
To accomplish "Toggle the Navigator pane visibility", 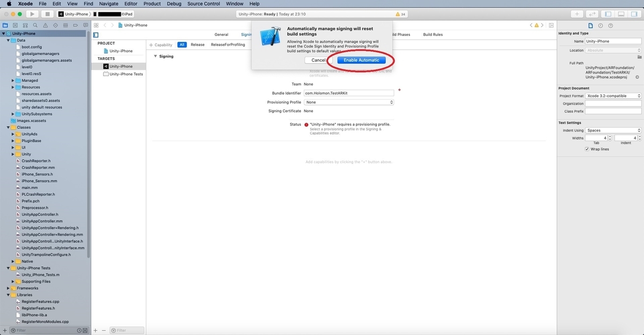I will [608, 14].
